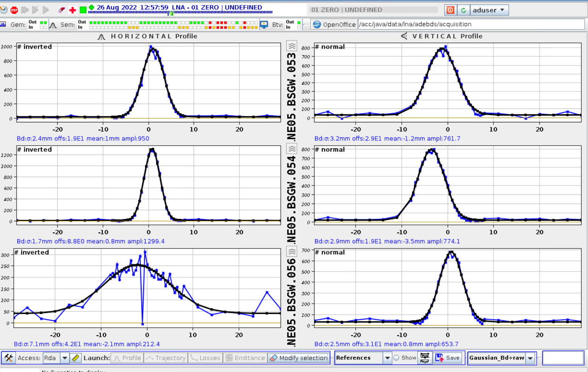This screenshot has height=372, width=588.
Task: Open the Gaussian_Bd+raw fit dropdown
Action: pos(530,358)
